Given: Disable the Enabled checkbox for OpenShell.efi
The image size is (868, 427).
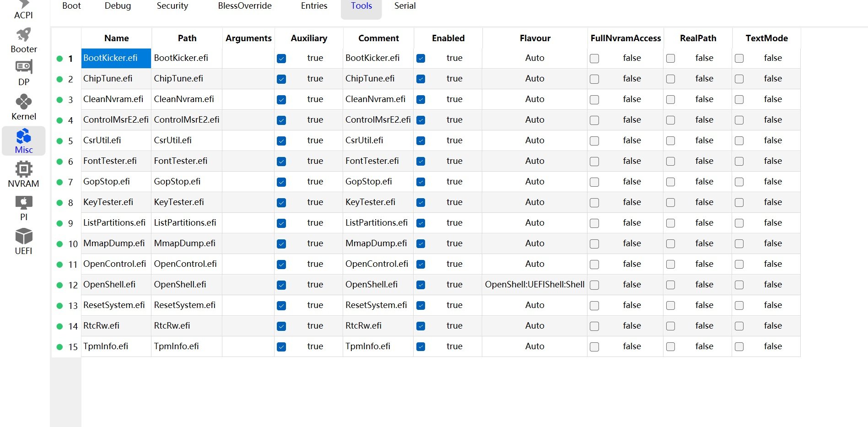Looking at the screenshot, I should [x=421, y=285].
